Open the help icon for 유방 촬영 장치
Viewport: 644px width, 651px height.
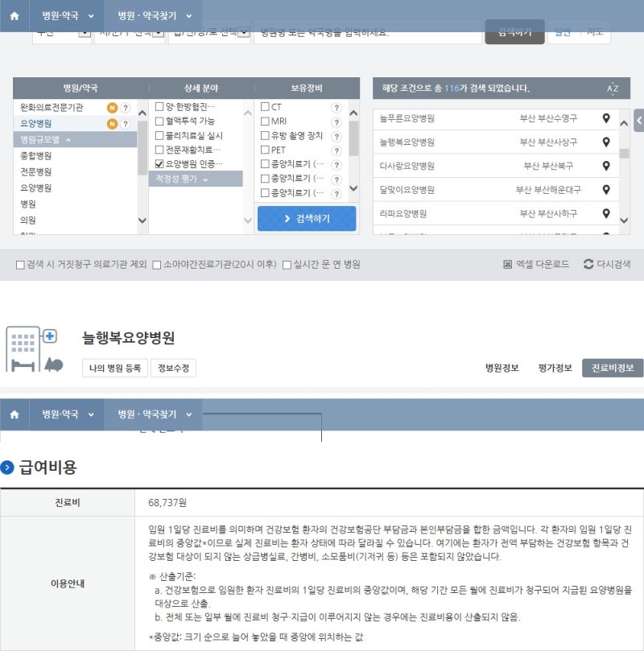point(336,137)
